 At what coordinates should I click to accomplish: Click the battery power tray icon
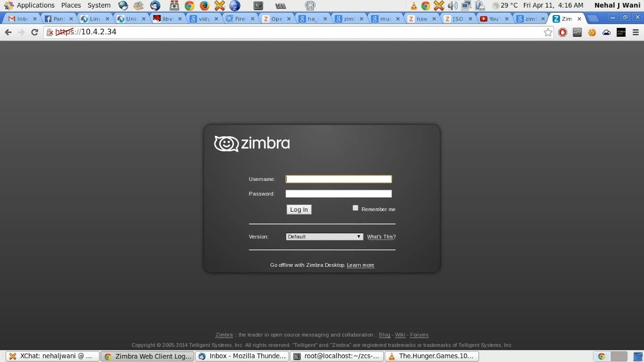click(480, 6)
